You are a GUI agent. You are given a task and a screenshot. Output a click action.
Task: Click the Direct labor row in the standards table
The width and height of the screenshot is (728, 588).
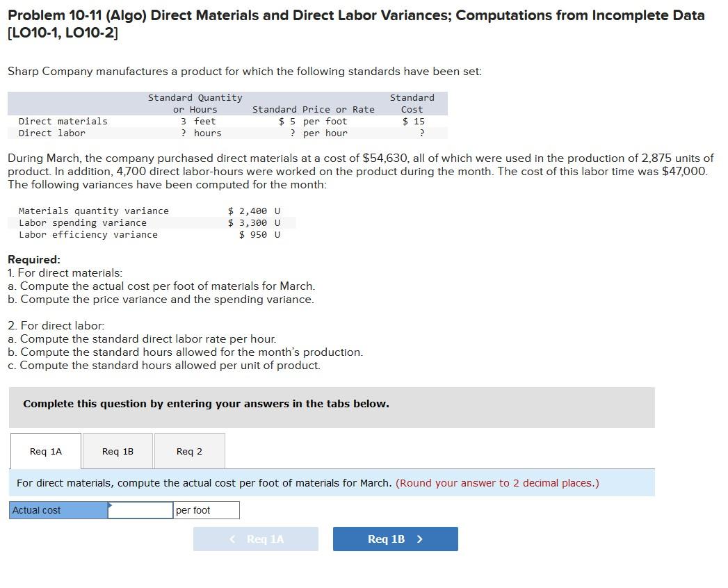(52, 132)
